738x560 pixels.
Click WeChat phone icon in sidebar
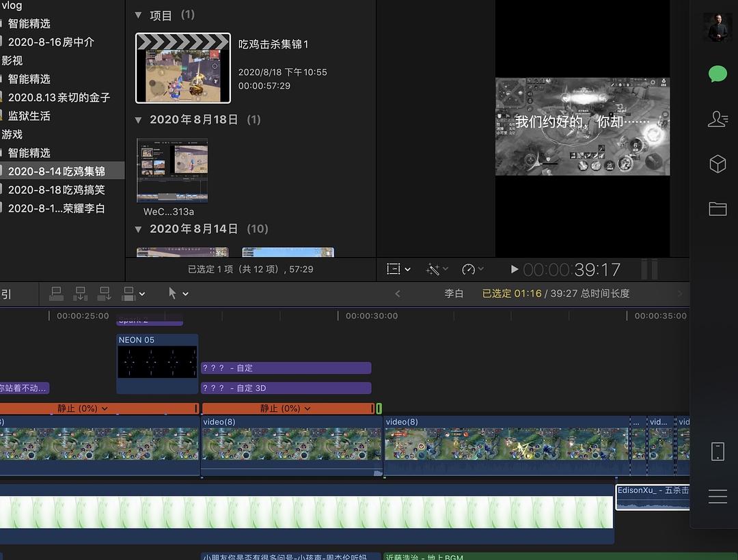[x=717, y=451]
